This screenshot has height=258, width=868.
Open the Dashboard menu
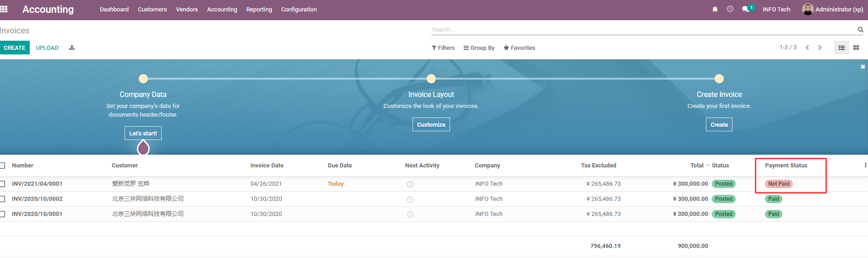click(x=114, y=9)
